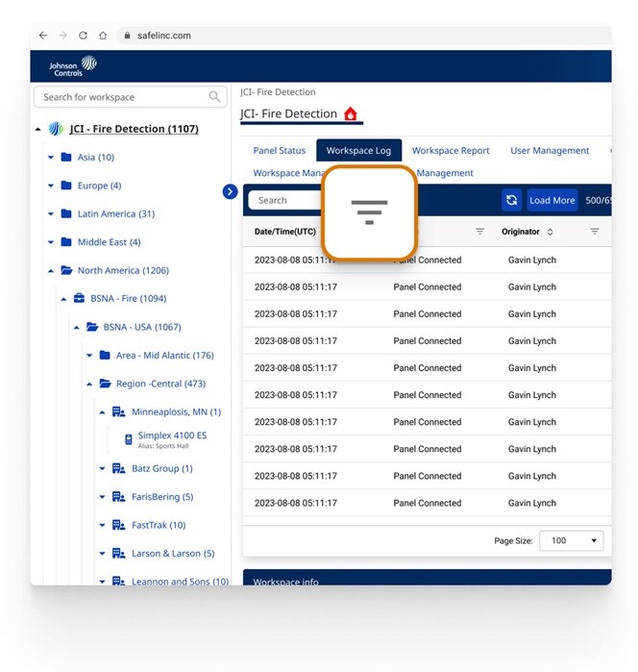Click the Search for workspace field
Screen dimensions: 638x672
pyautogui.click(x=131, y=97)
